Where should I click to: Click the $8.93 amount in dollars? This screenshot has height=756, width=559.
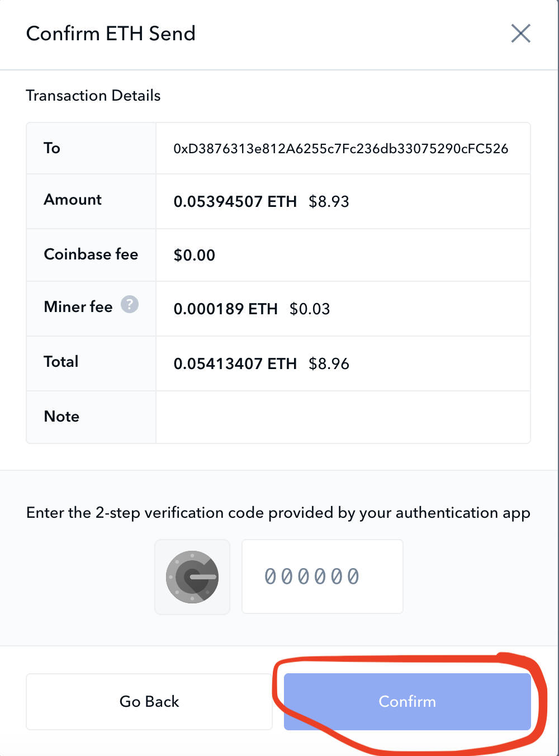click(x=329, y=201)
